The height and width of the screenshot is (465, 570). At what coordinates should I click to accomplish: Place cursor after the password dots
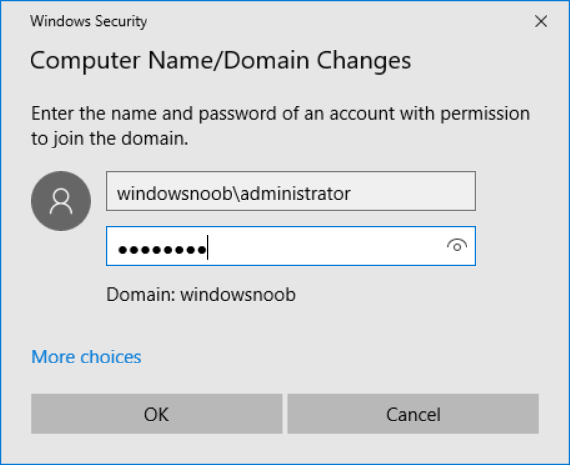point(208,247)
